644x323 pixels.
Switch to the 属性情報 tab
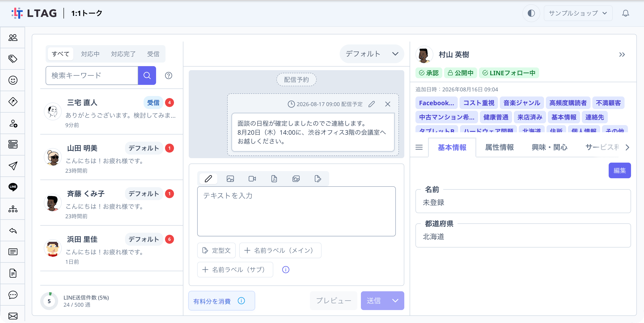[499, 147]
